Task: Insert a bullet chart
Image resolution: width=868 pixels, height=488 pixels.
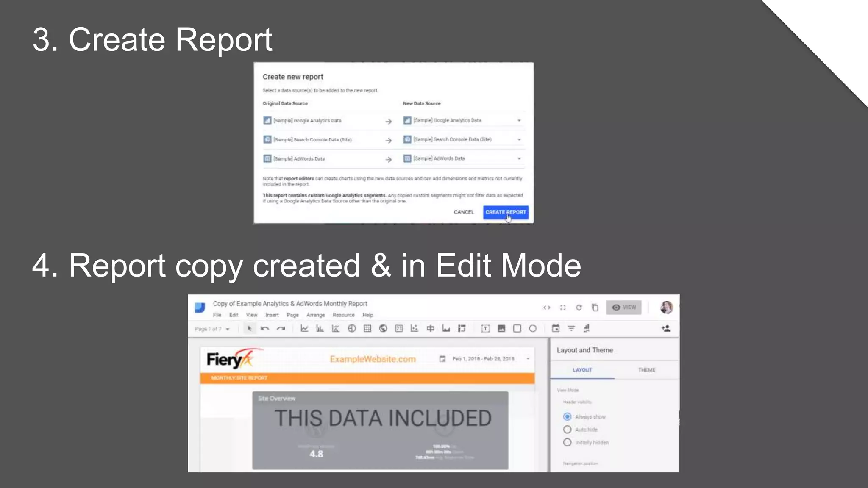Action: [430, 328]
